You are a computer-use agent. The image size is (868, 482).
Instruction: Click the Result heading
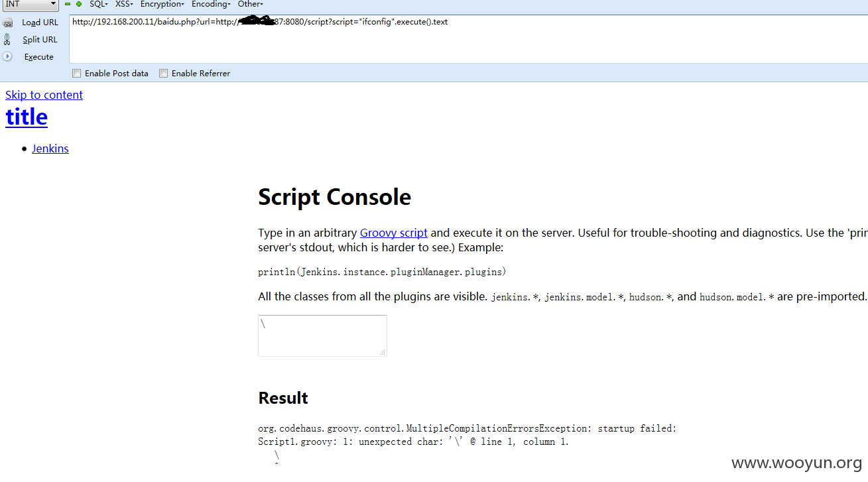[283, 398]
